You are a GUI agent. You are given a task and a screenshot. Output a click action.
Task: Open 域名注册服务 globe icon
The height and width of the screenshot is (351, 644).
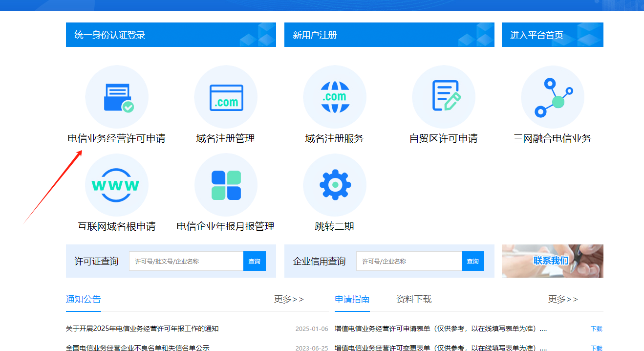[335, 97]
